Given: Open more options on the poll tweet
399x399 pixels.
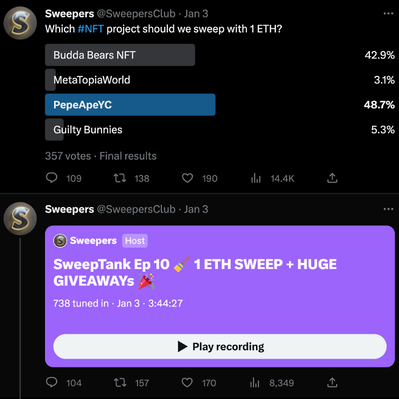Looking at the screenshot, I should point(388,14).
